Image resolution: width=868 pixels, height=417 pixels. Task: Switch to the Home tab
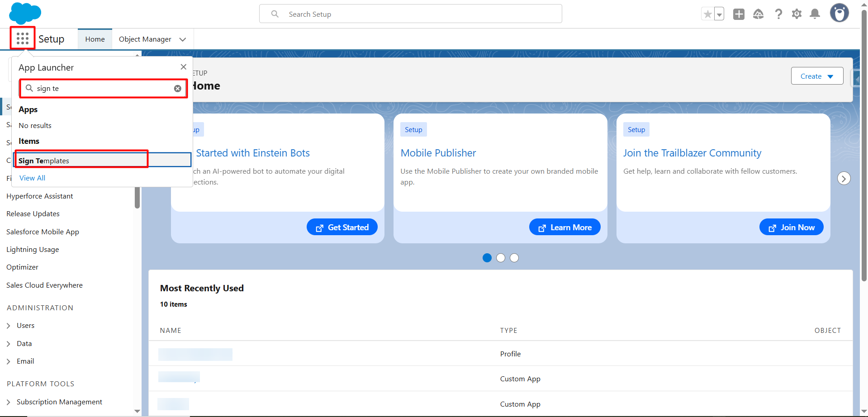95,39
